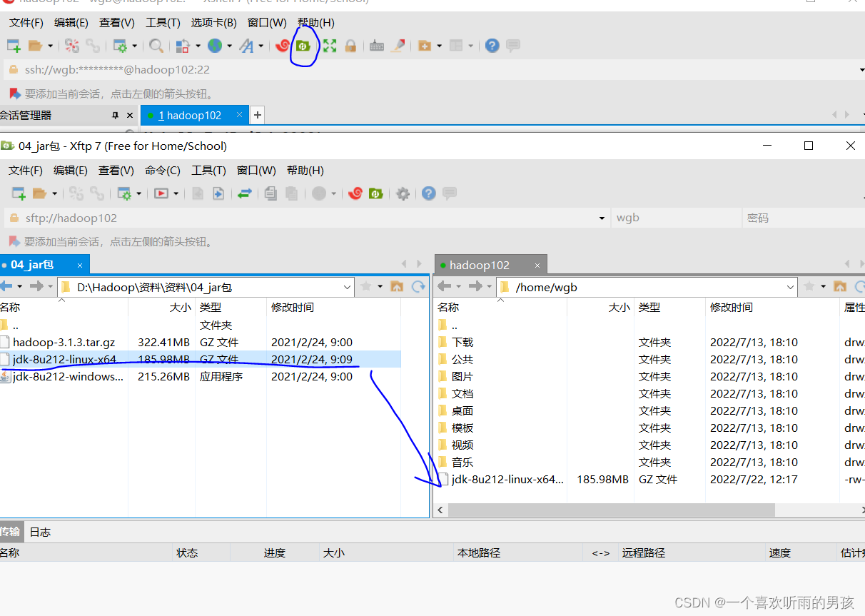The height and width of the screenshot is (616, 865).
Task: Click keyboard icon in Xshell toolbar
Action: click(377, 46)
